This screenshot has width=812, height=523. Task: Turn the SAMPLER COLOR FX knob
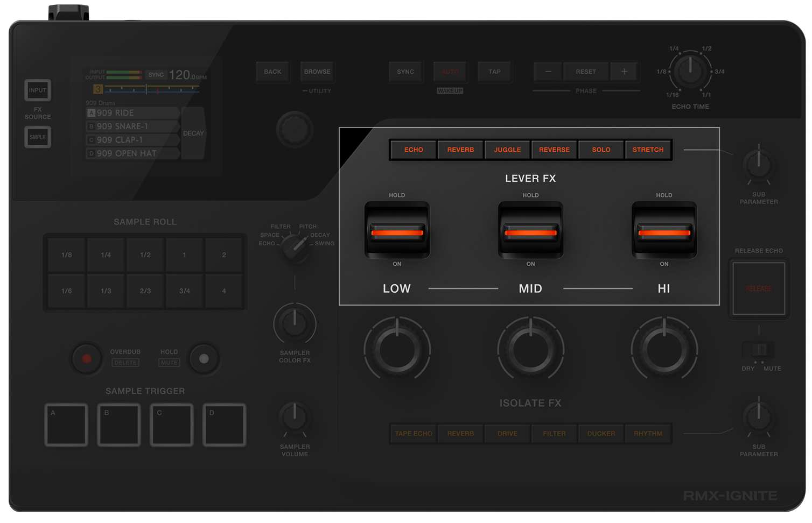click(x=295, y=324)
